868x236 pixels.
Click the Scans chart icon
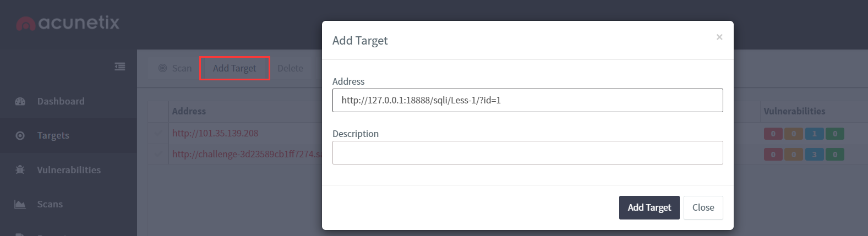(x=20, y=204)
